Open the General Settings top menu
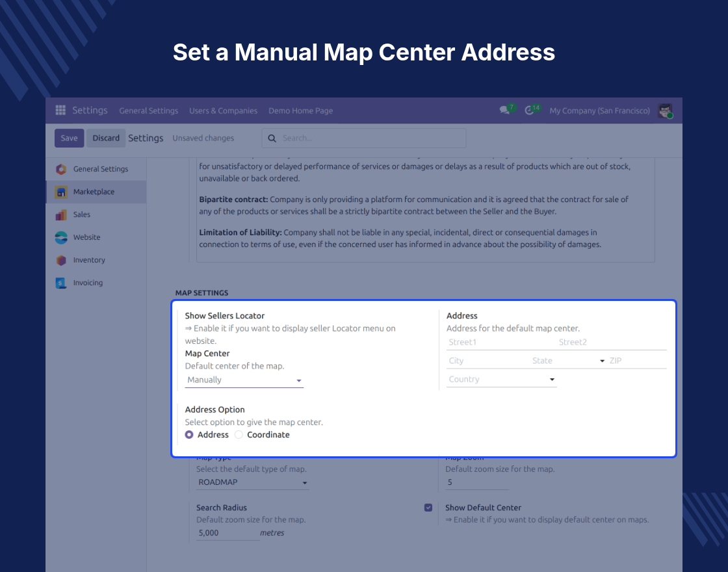 (x=149, y=110)
